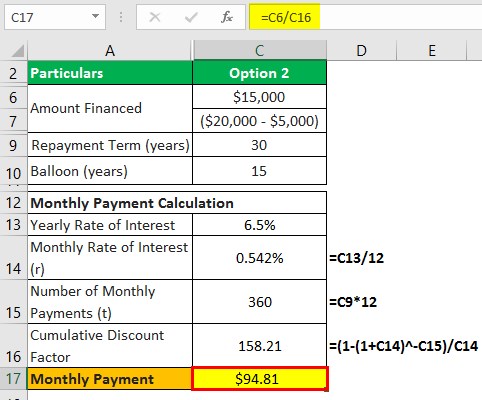Image resolution: width=482 pixels, height=400 pixels.
Task: Select column E header
Action: point(432,51)
